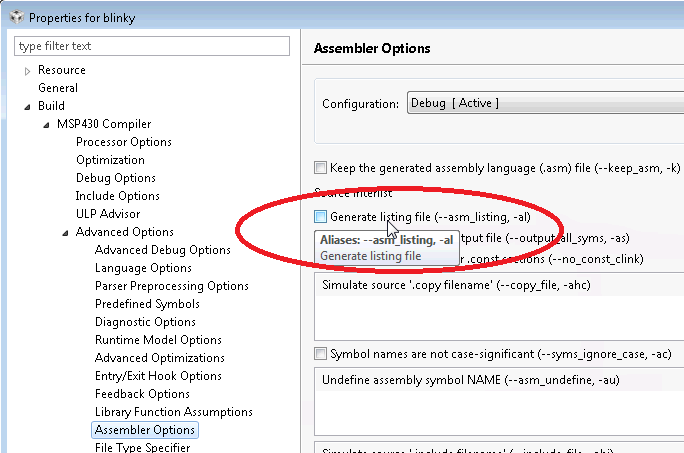
Task: Select General in the properties tree
Action: [57, 88]
